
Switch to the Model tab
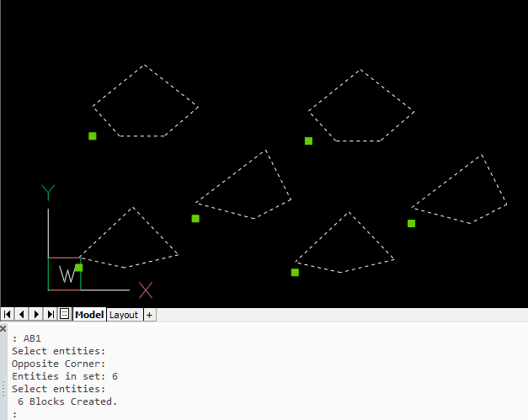click(x=89, y=315)
